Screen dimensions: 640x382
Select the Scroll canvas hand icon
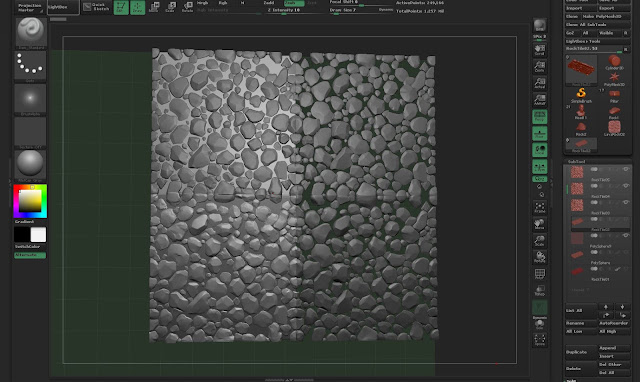(540, 50)
